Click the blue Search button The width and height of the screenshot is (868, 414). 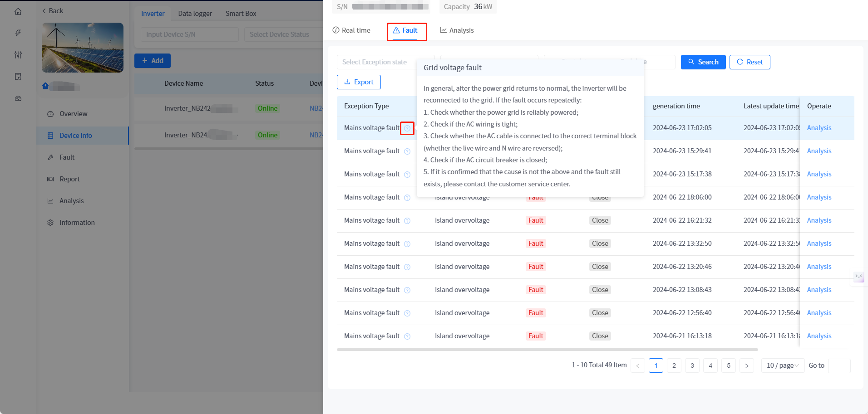click(703, 62)
